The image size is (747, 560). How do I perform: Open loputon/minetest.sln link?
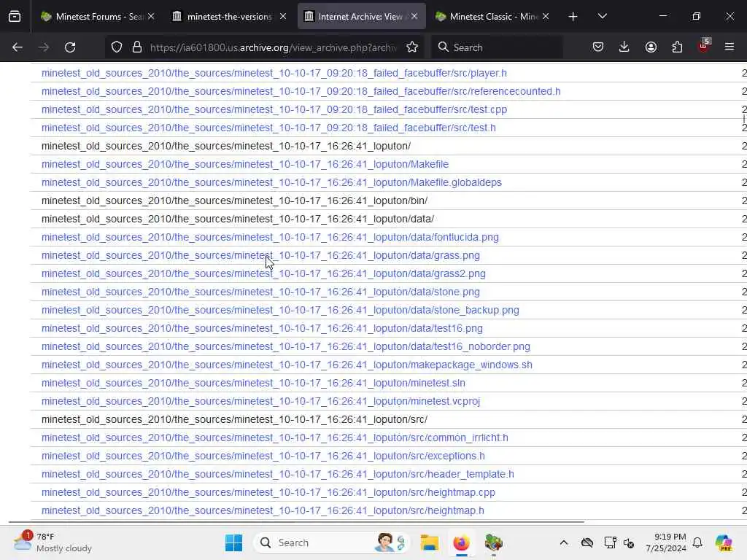pos(253,383)
